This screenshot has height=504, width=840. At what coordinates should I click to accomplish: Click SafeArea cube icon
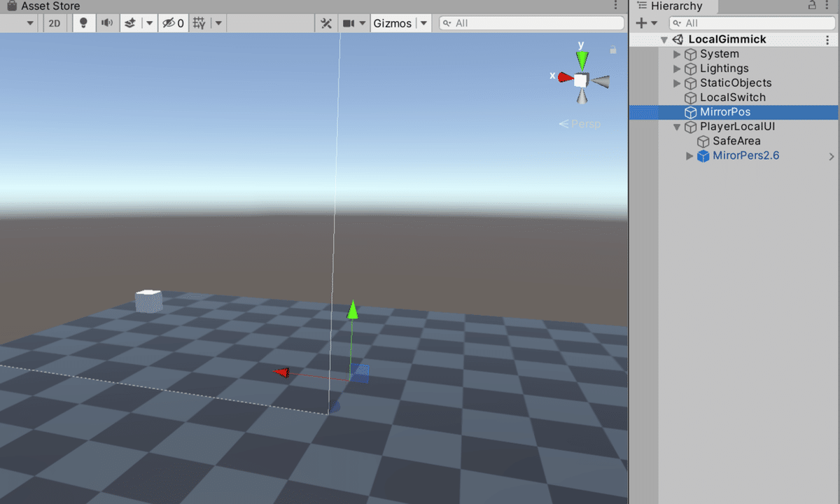click(703, 141)
